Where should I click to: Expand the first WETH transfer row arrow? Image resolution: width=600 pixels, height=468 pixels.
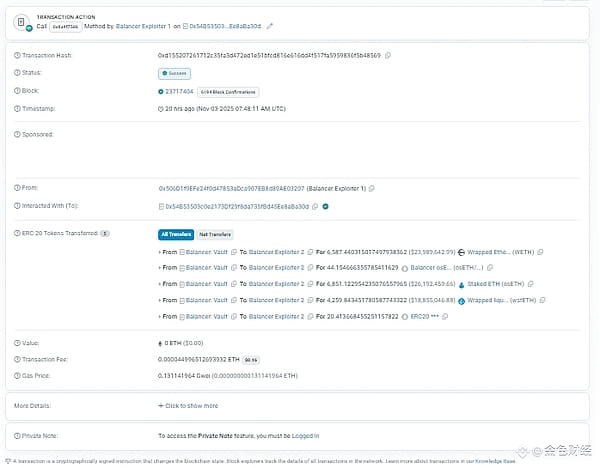coord(160,252)
